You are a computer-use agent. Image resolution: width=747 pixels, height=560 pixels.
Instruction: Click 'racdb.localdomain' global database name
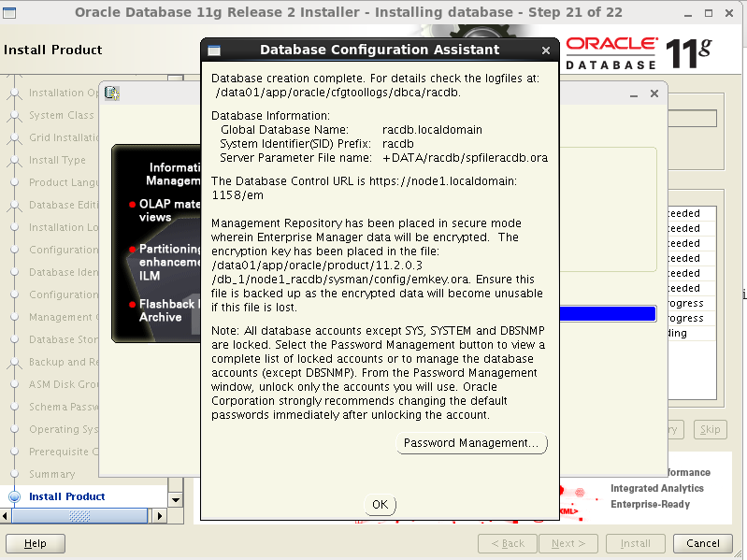[432, 130]
